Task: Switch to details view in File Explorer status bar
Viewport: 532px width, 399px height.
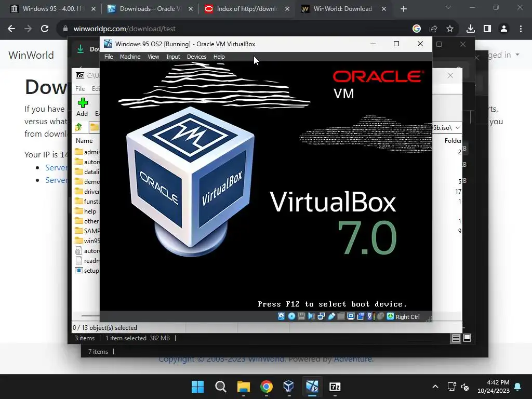Action: coord(456,338)
